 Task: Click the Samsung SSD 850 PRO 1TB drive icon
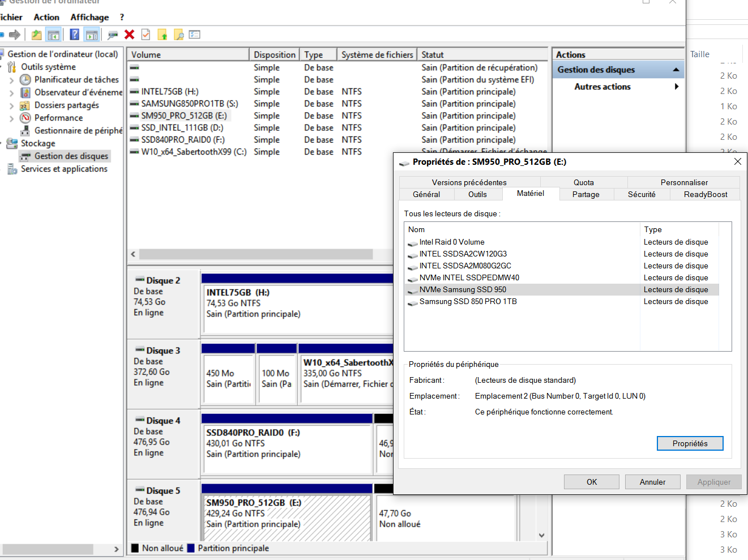coord(412,302)
